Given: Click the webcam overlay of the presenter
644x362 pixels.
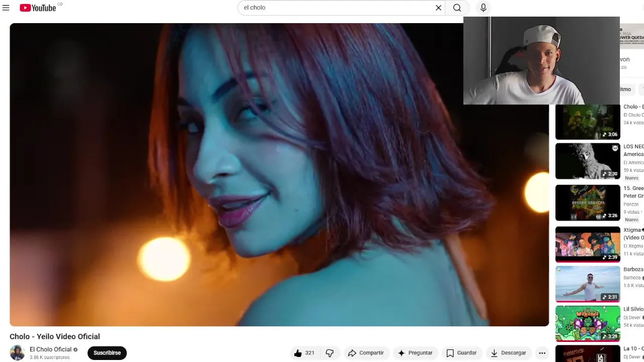Looking at the screenshot, I should click(541, 60).
